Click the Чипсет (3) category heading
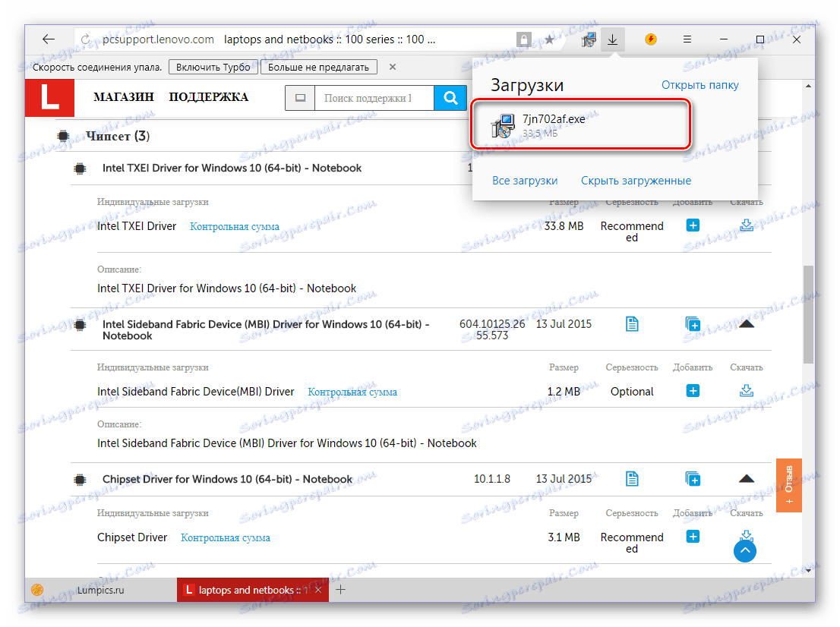This screenshot has width=840, height=627. coord(118,136)
